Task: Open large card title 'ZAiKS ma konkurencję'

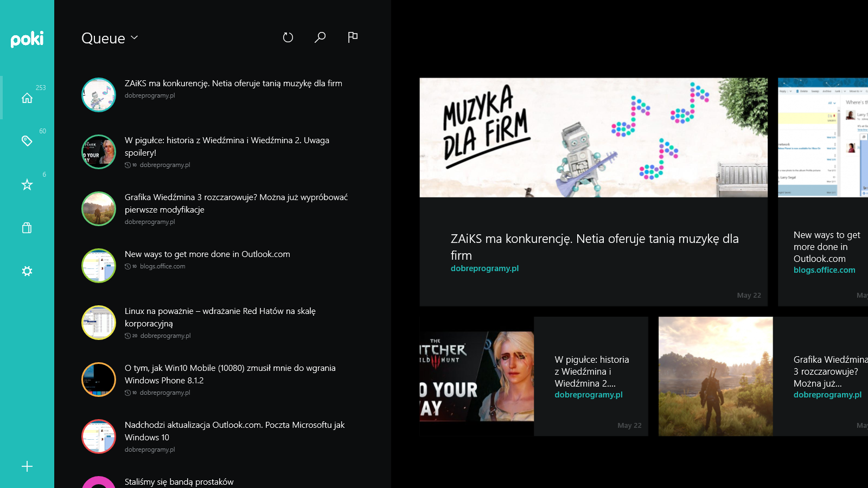Action: tap(595, 247)
